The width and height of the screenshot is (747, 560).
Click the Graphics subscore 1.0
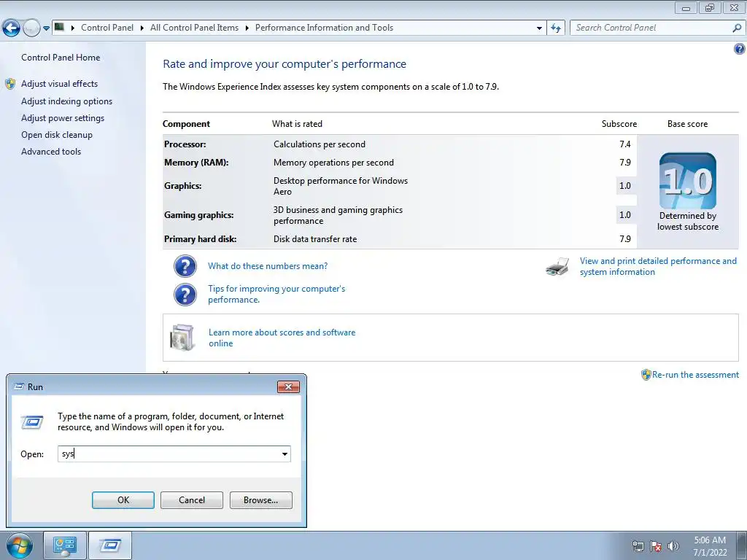pos(624,186)
